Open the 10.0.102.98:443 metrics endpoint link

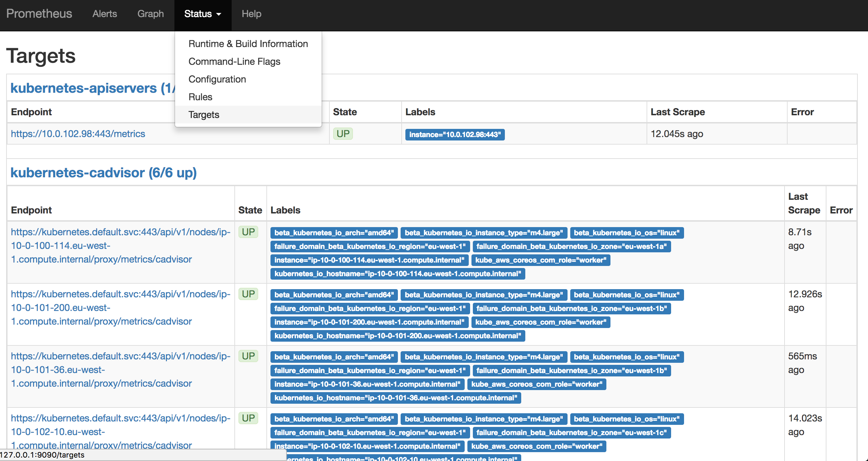click(x=78, y=134)
